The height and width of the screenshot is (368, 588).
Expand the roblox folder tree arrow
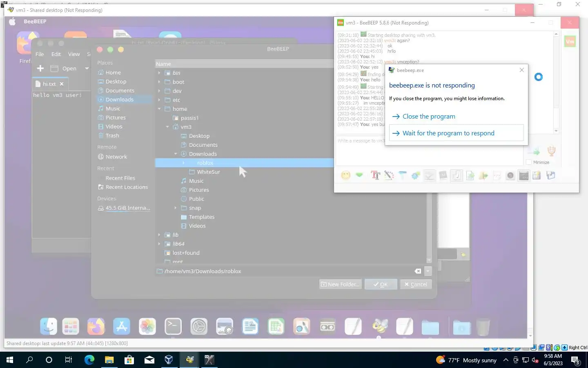pyautogui.click(x=184, y=163)
